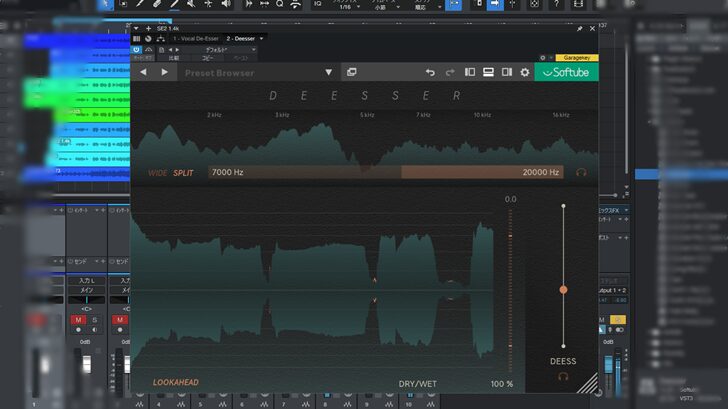Viewport: 728px width, 409px height.
Task: Open the host preset file icon
Action: click(162, 50)
